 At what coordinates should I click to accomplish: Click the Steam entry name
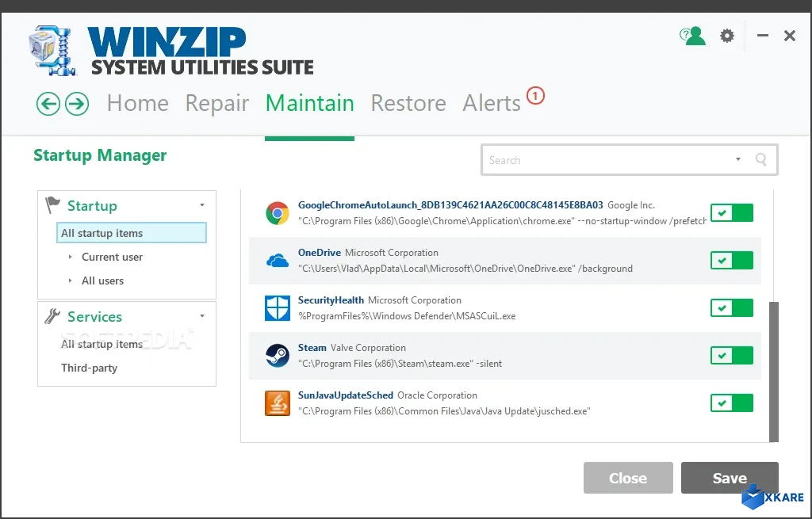(x=312, y=348)
